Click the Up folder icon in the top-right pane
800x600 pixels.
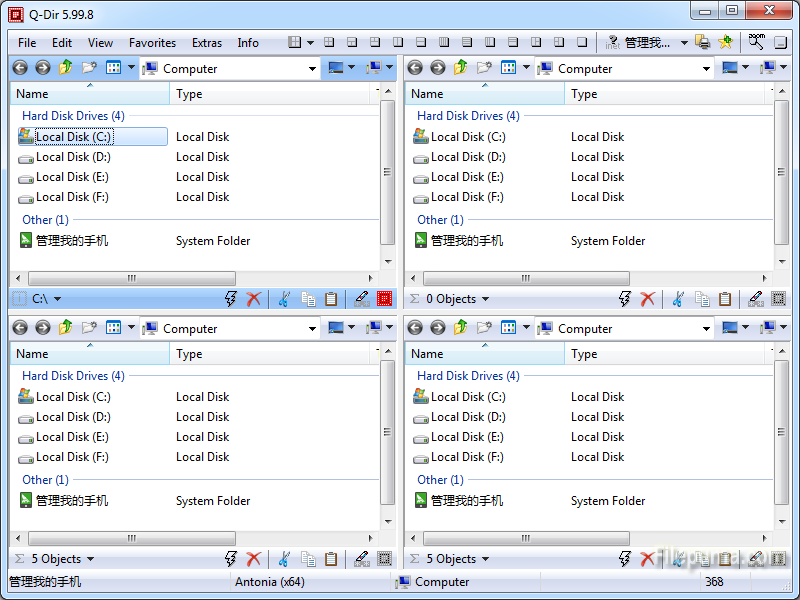(460, 68)
